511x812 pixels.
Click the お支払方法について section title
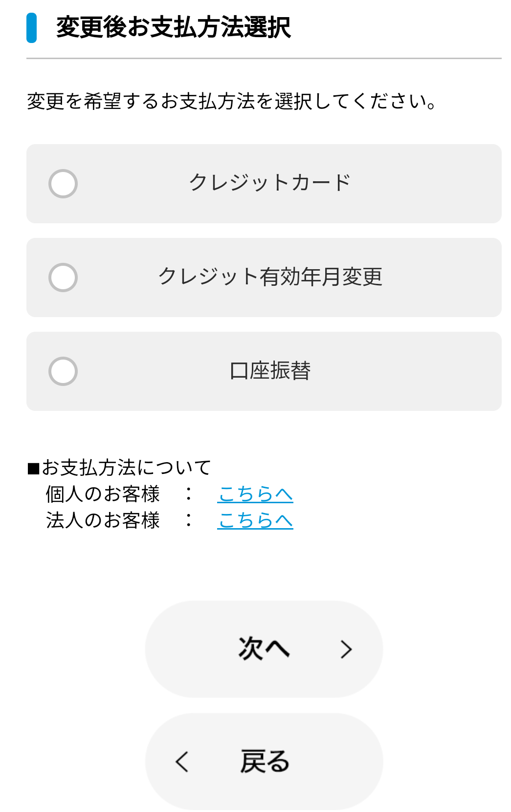tap(126, 468)
